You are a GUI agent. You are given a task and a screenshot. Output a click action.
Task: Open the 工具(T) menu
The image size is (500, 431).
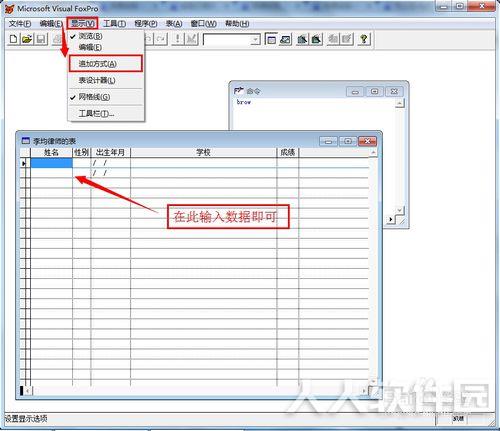tap(114, 24)
